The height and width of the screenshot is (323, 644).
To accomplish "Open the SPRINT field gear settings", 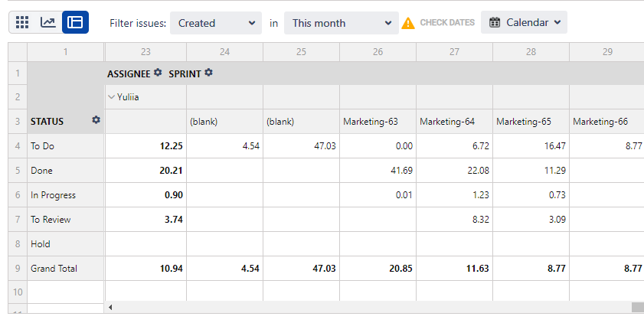I will 208,73.
